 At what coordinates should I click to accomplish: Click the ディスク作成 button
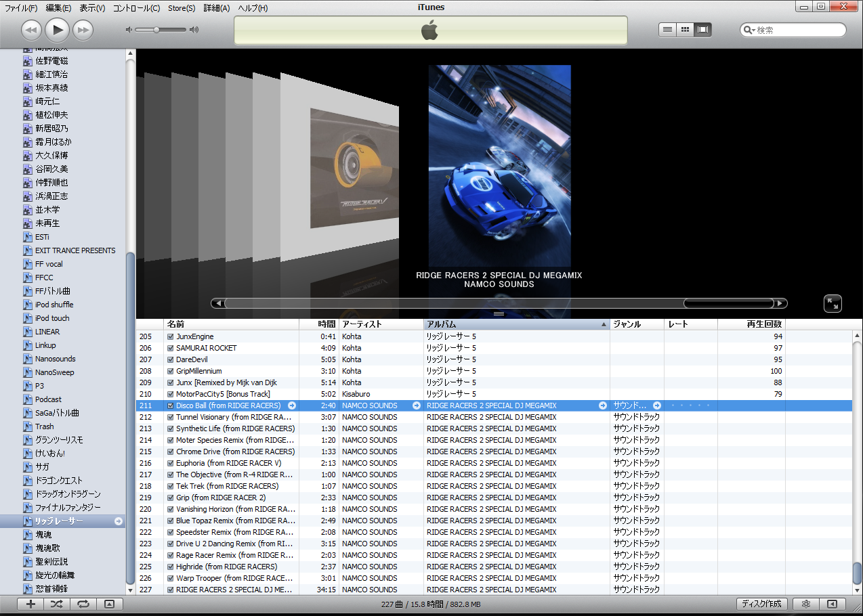click(x=762, y=604)
